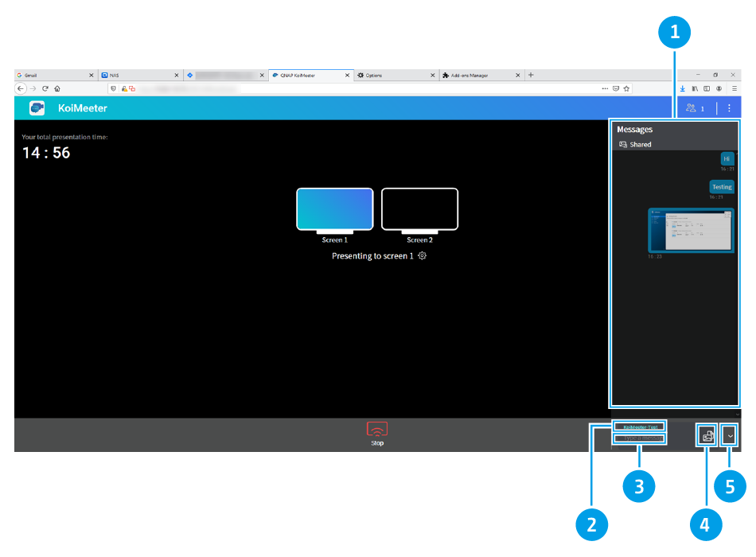This screenshot has height=557, width=756.
Task: Open the shared screenshot thumbnail in Messages
Action: (x=691, y=230)
